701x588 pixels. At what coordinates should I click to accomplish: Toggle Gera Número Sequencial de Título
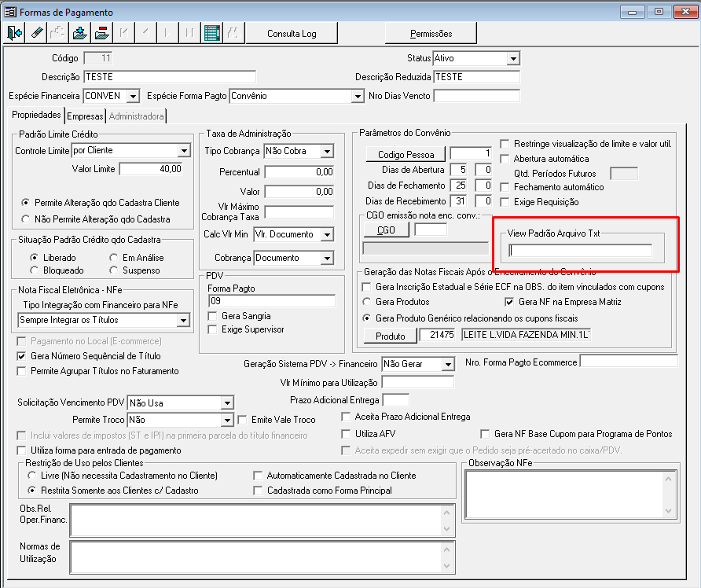(21, 356)
